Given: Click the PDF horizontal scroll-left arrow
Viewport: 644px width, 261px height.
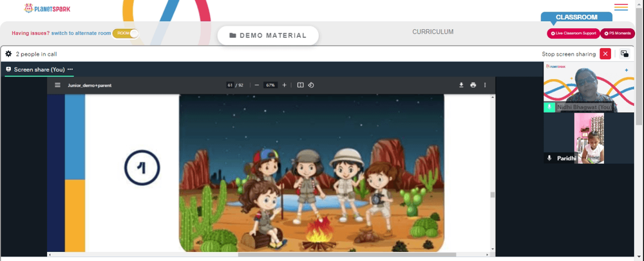Looking at the screenshot, I should [50, 255].
